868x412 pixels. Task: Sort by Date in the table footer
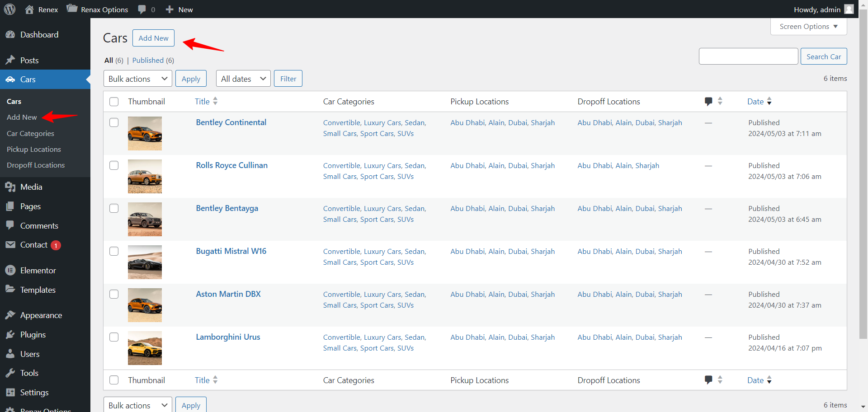pos(759,380)
